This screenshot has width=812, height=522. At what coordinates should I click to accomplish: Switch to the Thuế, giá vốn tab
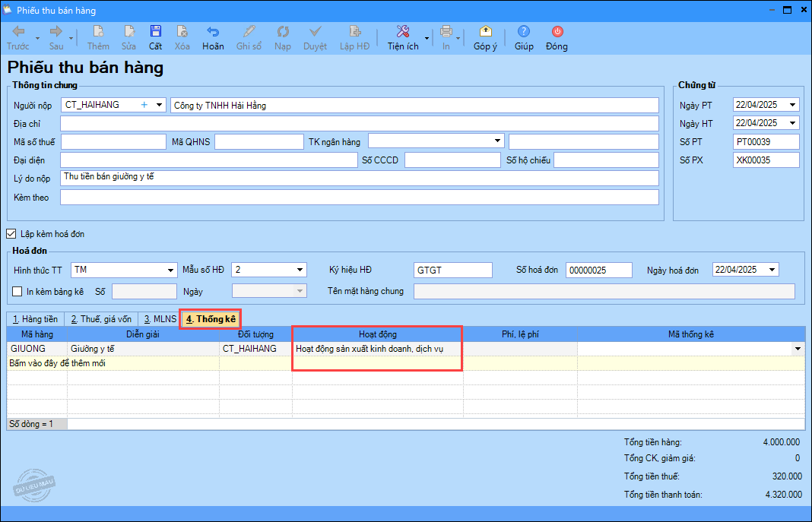(100, 319)
